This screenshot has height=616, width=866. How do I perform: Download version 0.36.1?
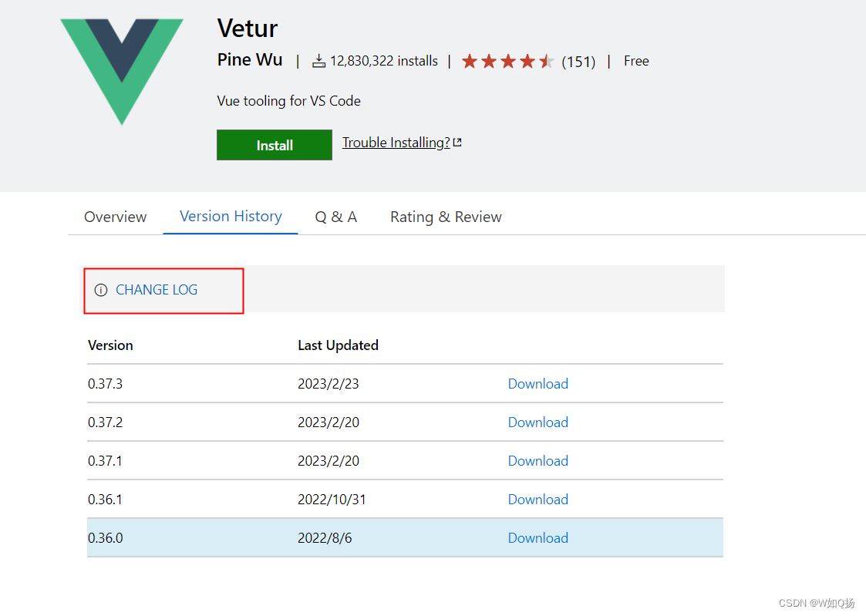[537, 499]
